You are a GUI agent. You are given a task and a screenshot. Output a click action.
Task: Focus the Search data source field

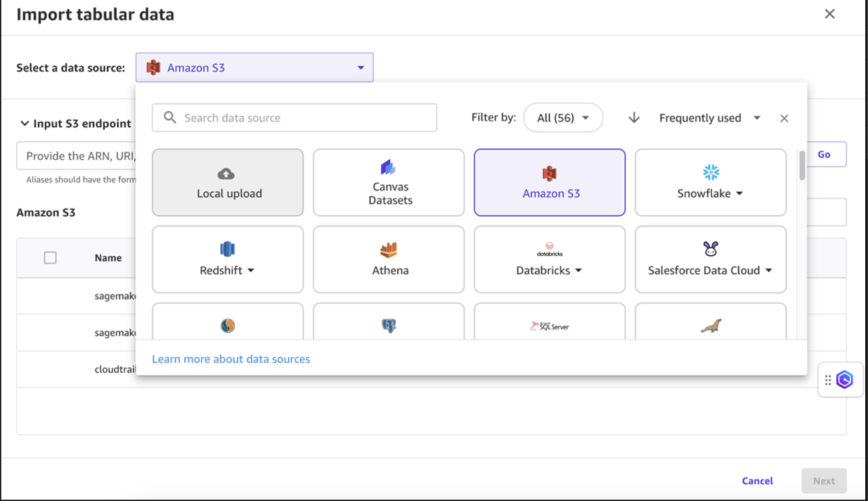(x=294, y=118)
